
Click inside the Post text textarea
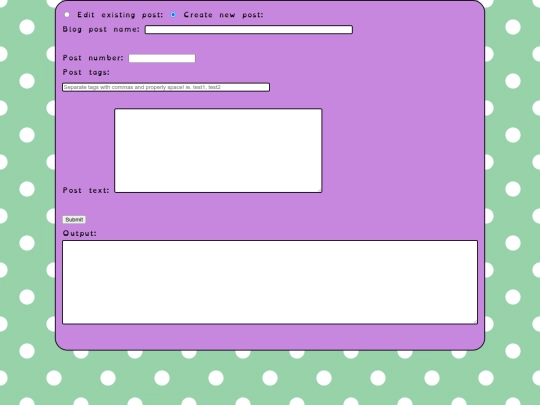[218, 150]
